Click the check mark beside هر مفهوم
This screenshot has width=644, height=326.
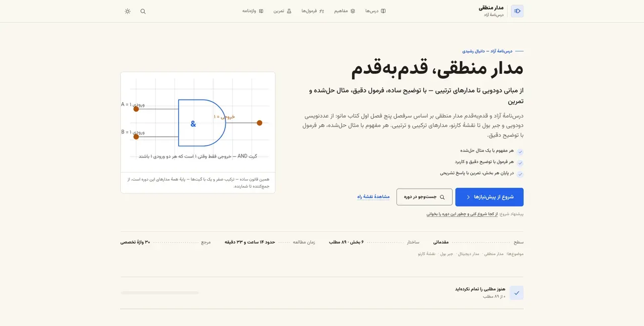(520, 151)
